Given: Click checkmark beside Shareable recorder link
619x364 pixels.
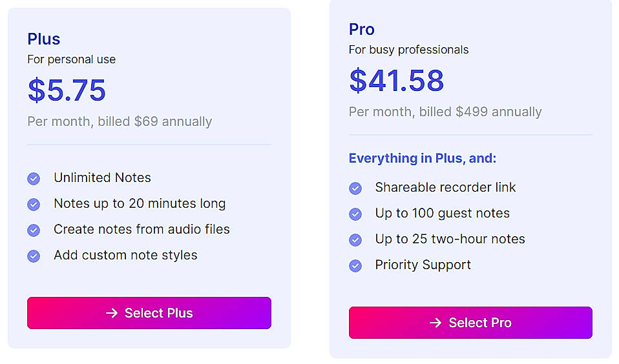Looking at the screenshot, I should tap(355, 188).
